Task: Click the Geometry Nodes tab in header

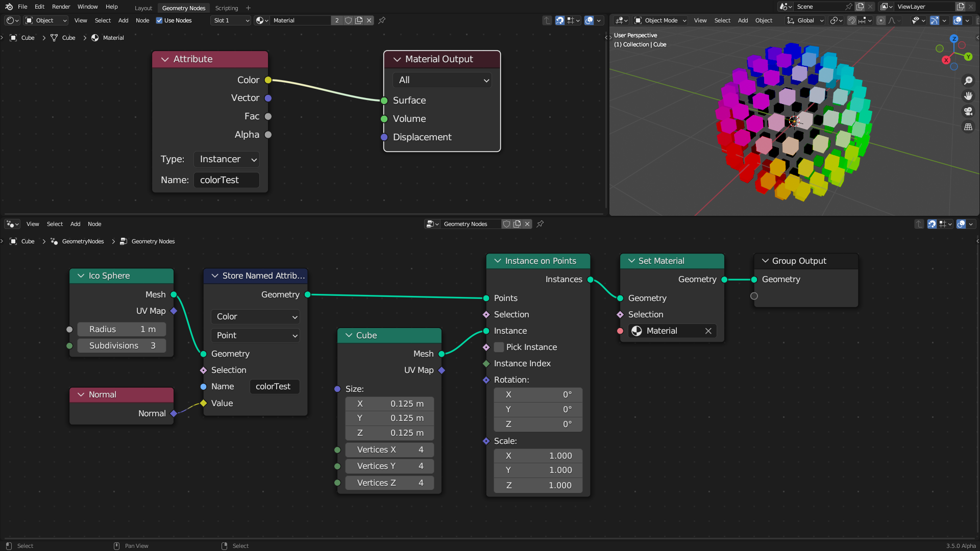Action: (183, 8)
